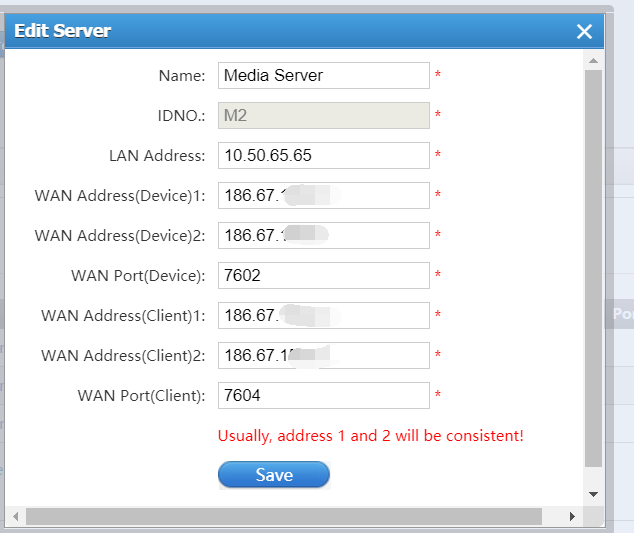The image size is (634, 533).
Task: Click the 'WAN Port(Device):' label
Action: click(138, 276)
